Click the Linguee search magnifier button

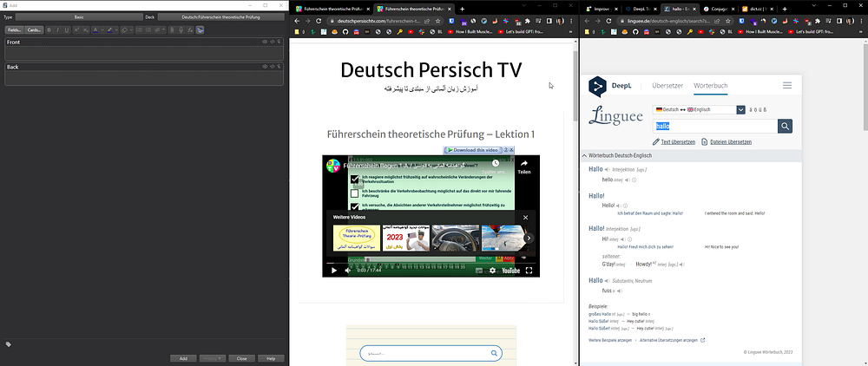point(785,126)
